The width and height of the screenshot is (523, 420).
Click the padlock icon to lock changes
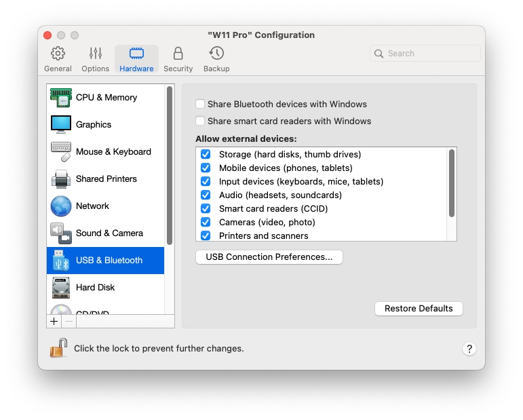tap(58, 348)
